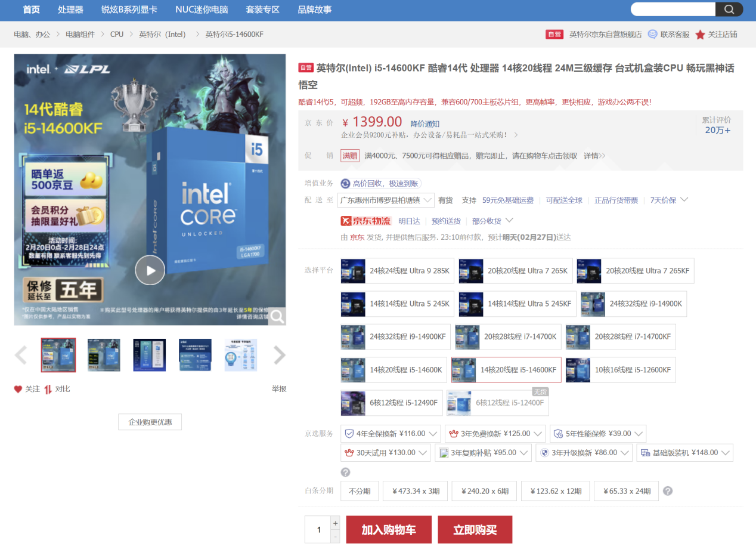Image resolution: width=756 pixels, height=553 pixels.
Task: Click the 企业购更优惠 button
Action: pos(150,422)
